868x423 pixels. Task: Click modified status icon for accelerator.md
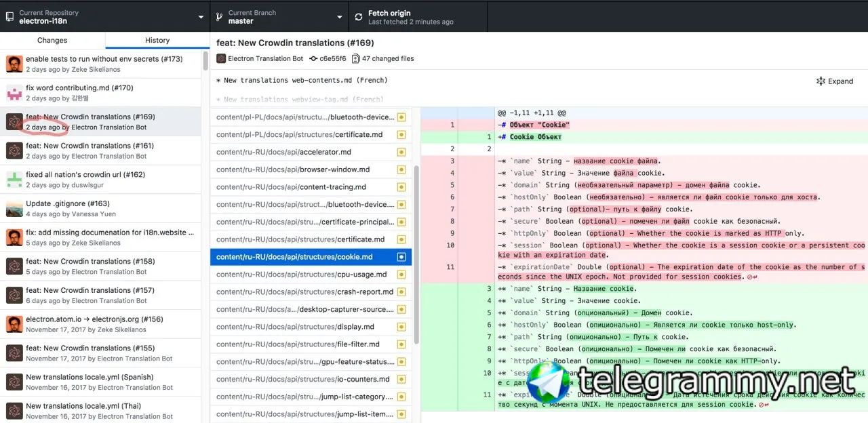401,152
